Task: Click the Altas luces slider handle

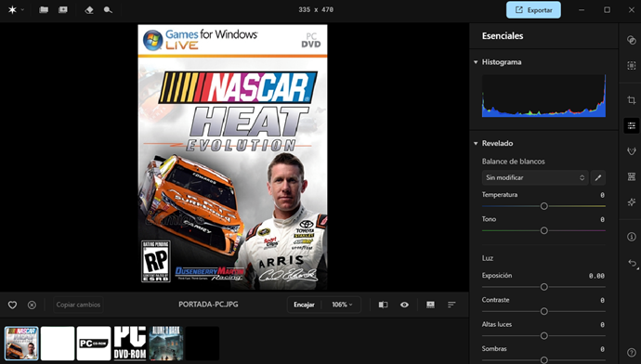Action: (x=543, y=336)
